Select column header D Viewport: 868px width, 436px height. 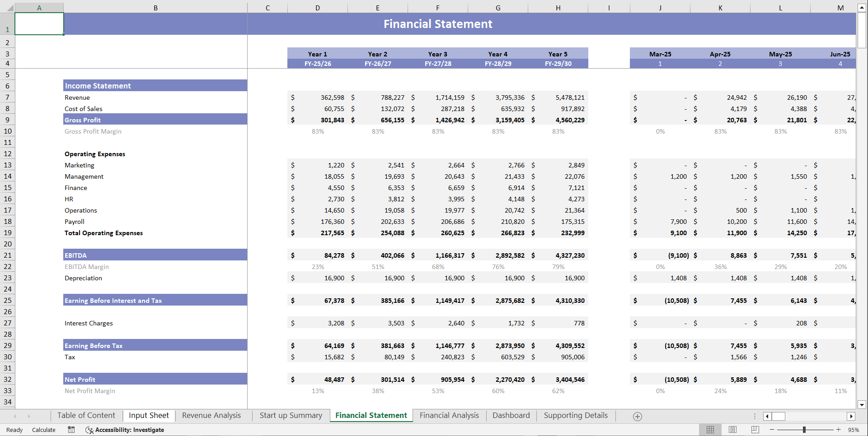point(318,7)
